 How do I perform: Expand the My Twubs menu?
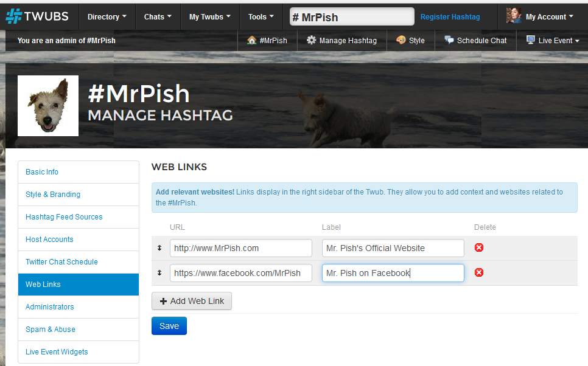click(209, 17)
